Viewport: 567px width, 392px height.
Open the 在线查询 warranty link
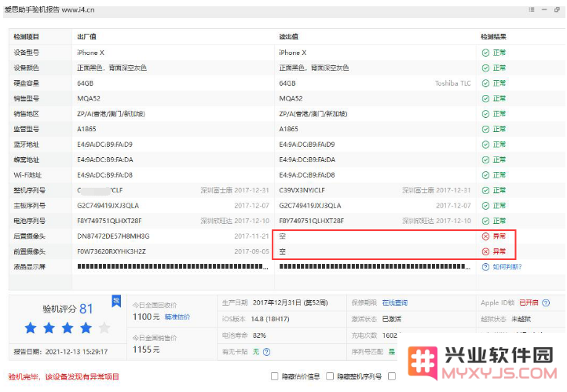click(395, 302)
